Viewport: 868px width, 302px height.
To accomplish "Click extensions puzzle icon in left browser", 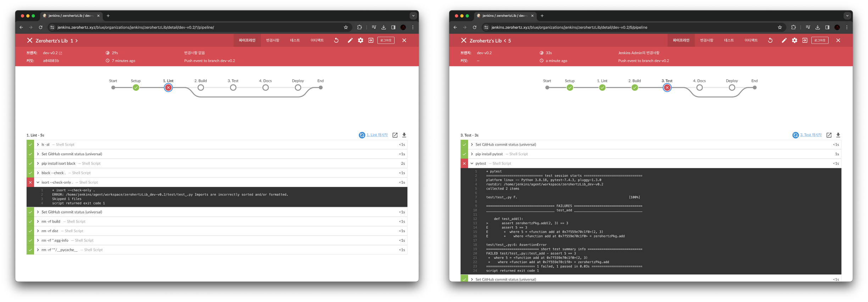I will [360, 27].
